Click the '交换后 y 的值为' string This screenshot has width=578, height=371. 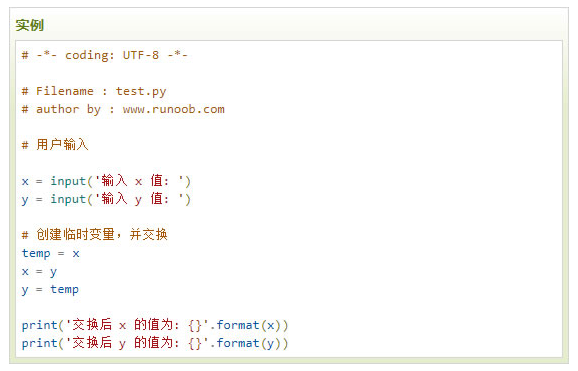point(137,343)
